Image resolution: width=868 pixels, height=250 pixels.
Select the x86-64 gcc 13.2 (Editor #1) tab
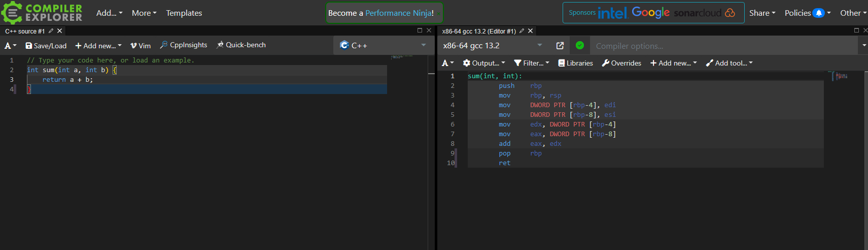pyautogui.click(x=479, y=31)
